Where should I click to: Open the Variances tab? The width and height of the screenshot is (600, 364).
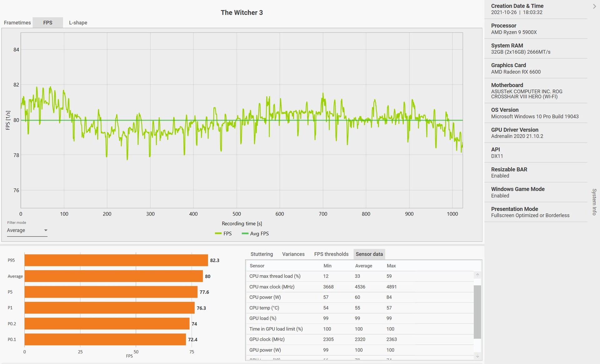pyautogui.click(x=293, y=254)
